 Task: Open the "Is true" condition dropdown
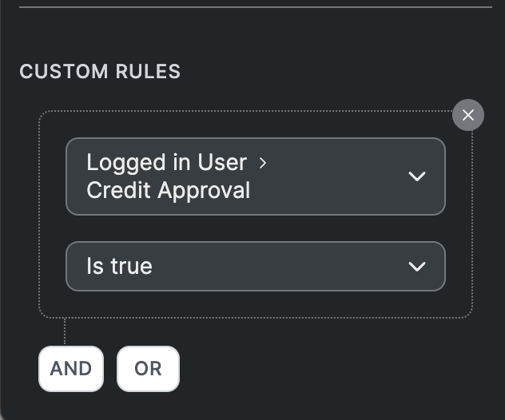coord(255,266)
